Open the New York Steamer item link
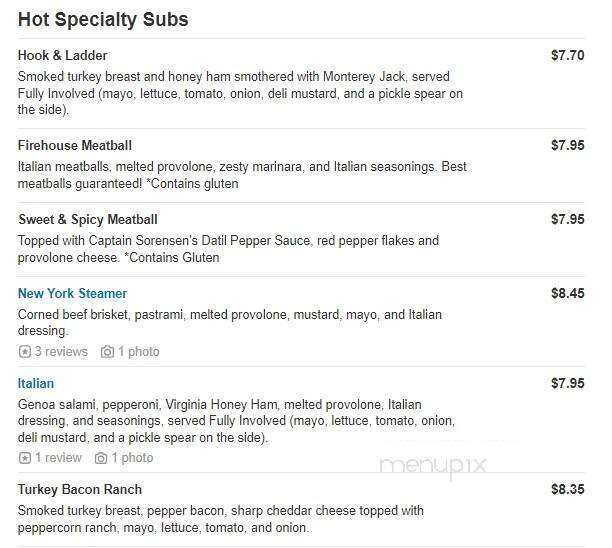The height and width of the screenshot is (548, 612). pyautogui.click(x=72, y=294)
